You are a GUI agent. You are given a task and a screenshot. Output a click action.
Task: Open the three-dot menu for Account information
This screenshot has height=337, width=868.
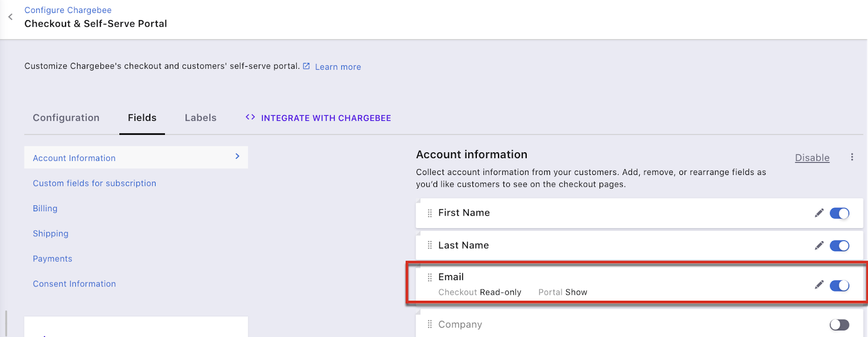tap(852, 157)
